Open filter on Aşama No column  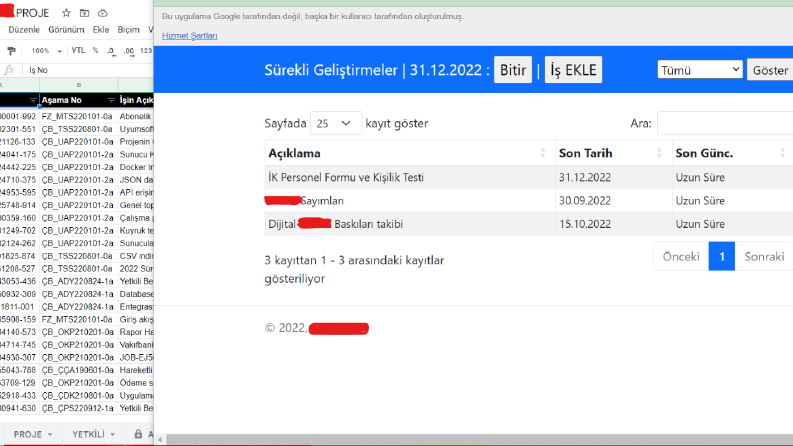(x=111, y=100)
